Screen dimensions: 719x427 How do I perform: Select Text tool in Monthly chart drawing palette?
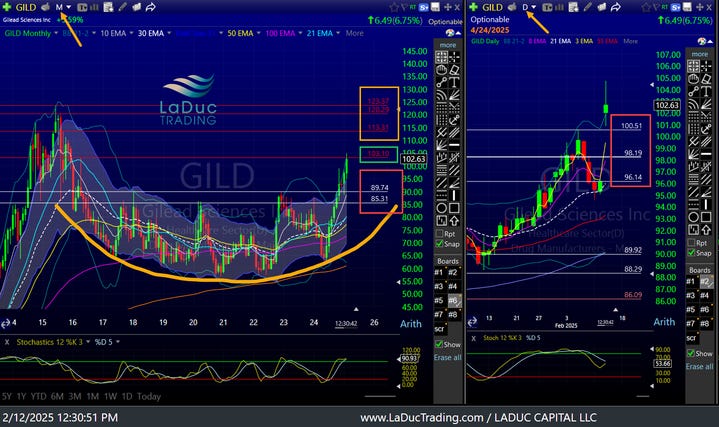(x=454, y=83)
